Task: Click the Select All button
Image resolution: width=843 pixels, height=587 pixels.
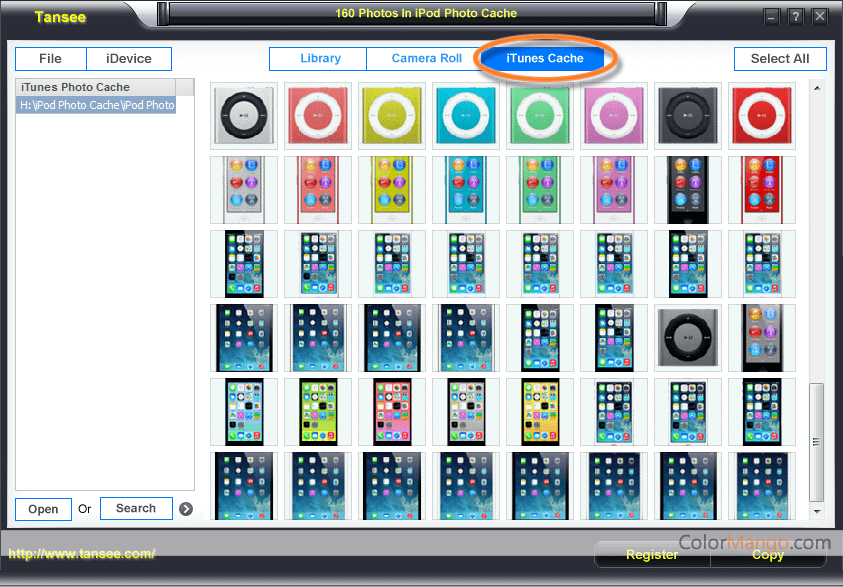Action: tap(780, 59)
